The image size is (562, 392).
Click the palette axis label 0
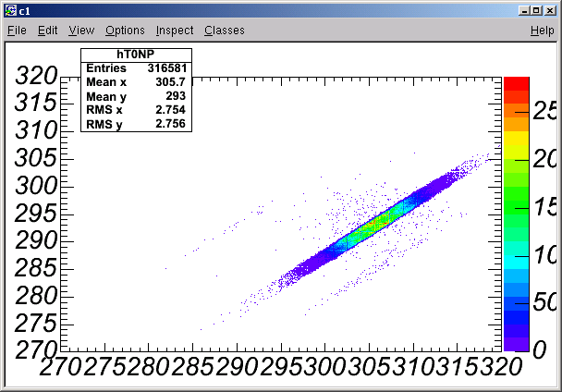(540, 349)
